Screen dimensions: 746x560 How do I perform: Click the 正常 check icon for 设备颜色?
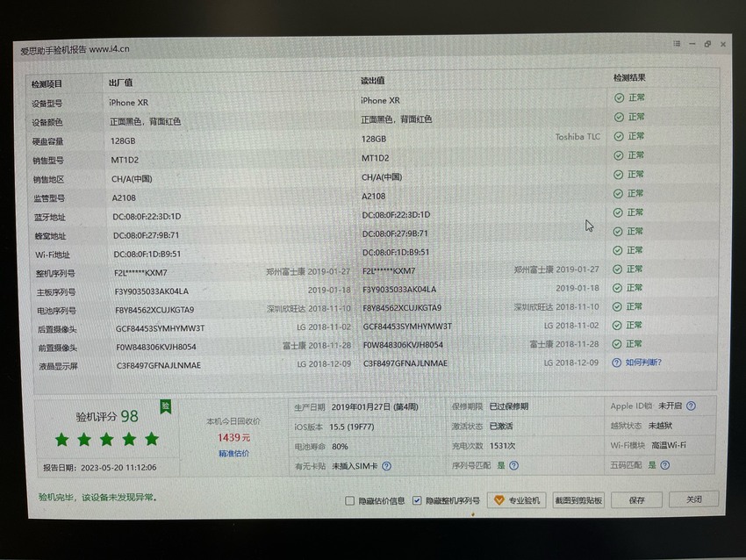[619, 117]
